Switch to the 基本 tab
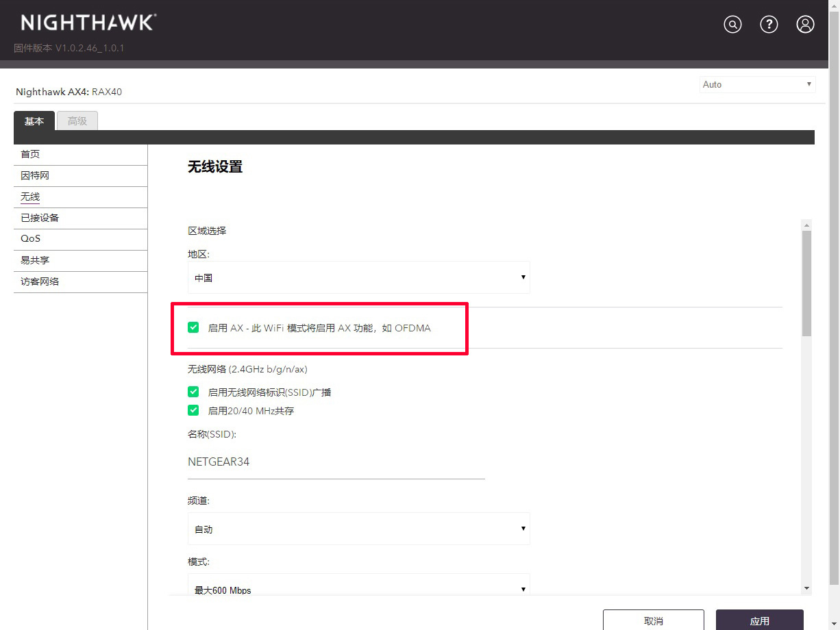This screenshot has width=840, height=630. (x=34, y=121)
